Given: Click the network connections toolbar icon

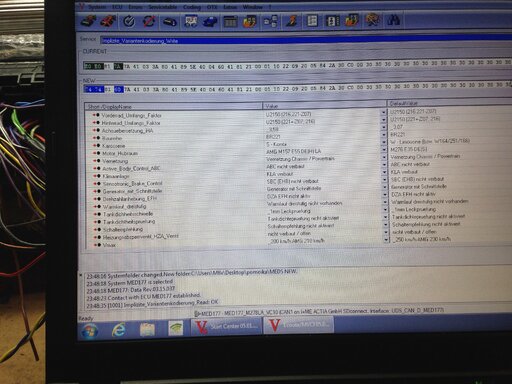Looking at the screenshot, I should (270, 21).
